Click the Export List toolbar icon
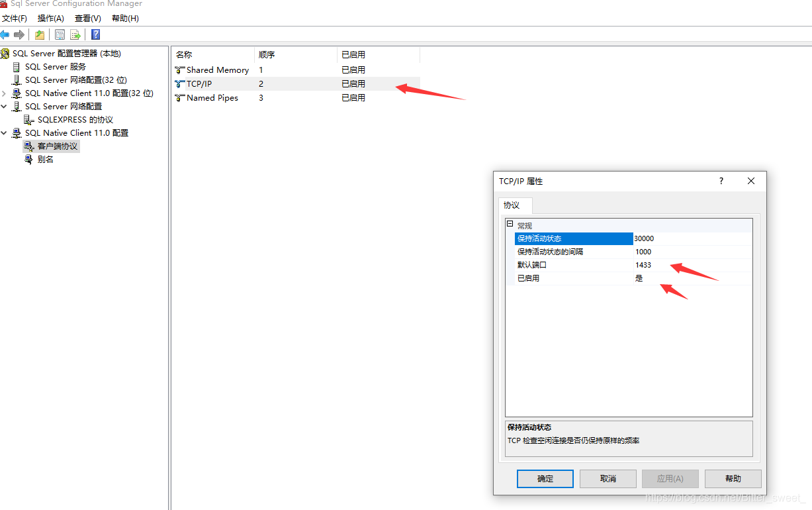The height and width of the screenshot is (510, 812). coord(75,34)
